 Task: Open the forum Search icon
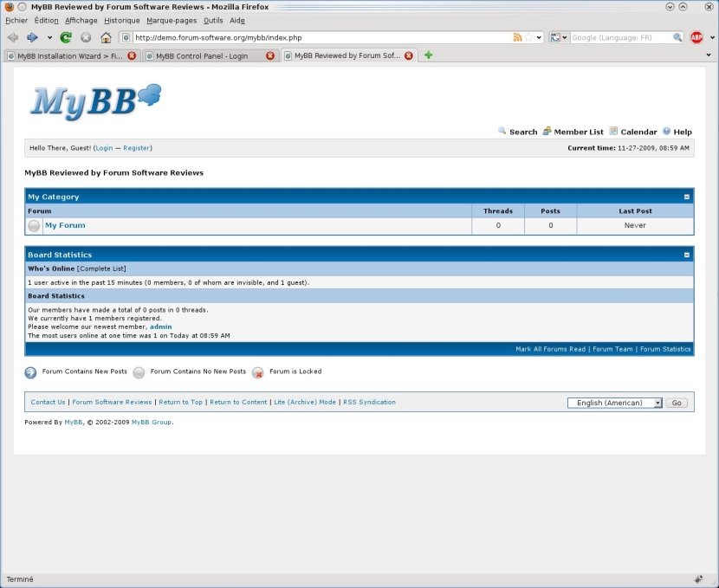tap(502, 132)
